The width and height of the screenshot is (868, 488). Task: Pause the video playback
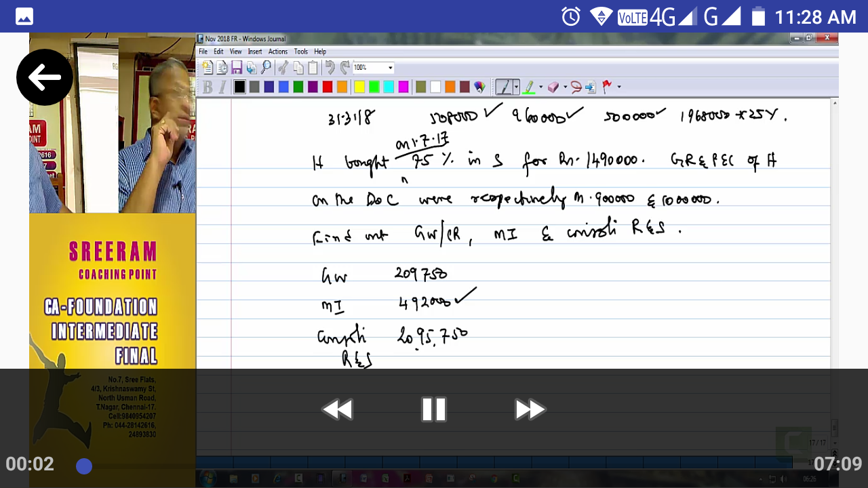click(x=434, y=409)
